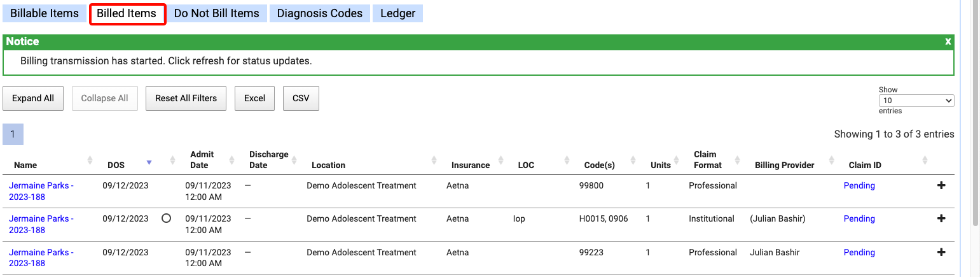
Task: Expand the 99800 claim row plus icon
Action: 941,186
